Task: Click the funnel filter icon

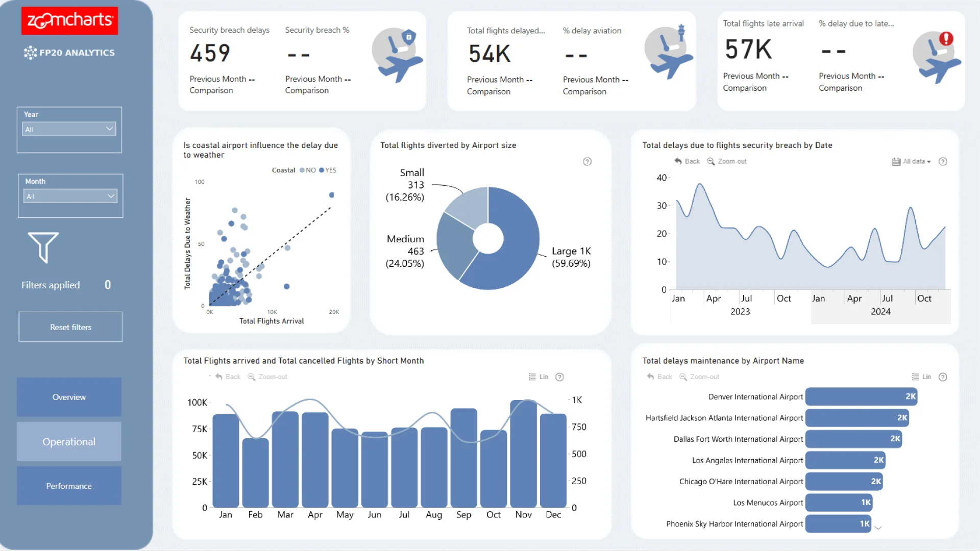Action: click(x=43, y=247)
